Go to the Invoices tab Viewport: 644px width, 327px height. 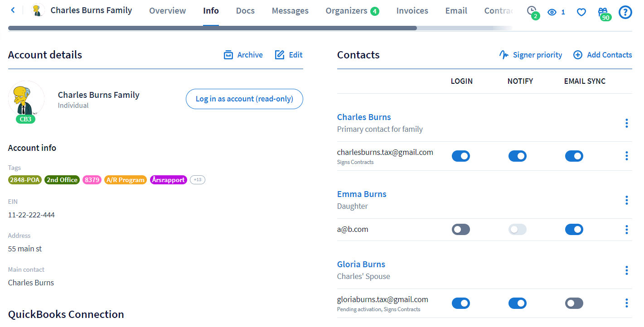point(412,11)
